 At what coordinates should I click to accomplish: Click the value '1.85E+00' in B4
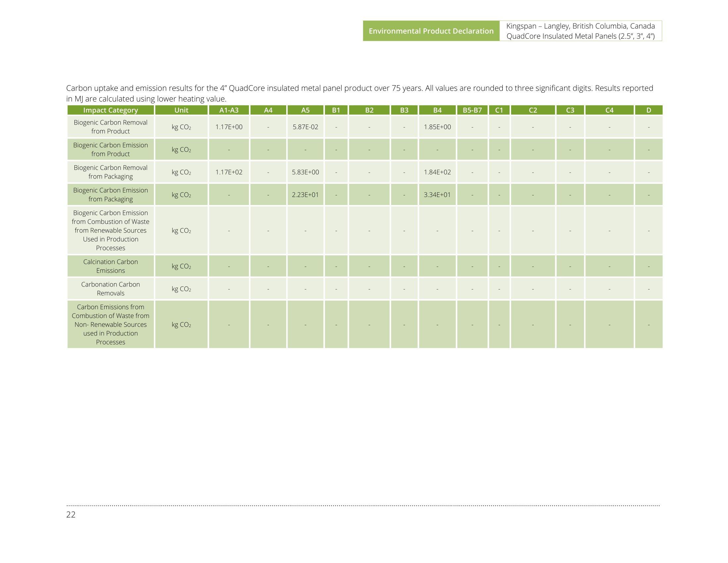click(x=437, y=127)
